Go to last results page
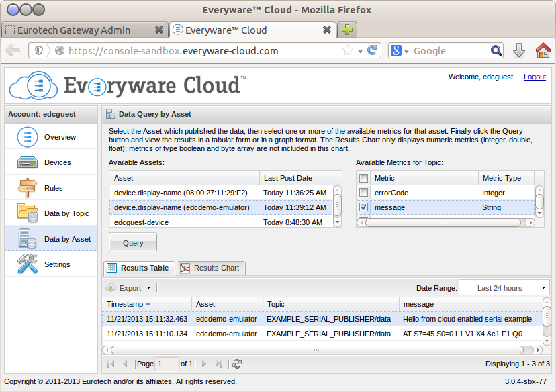The height and width of the screenshot is (392, 556). coord(219,364)
